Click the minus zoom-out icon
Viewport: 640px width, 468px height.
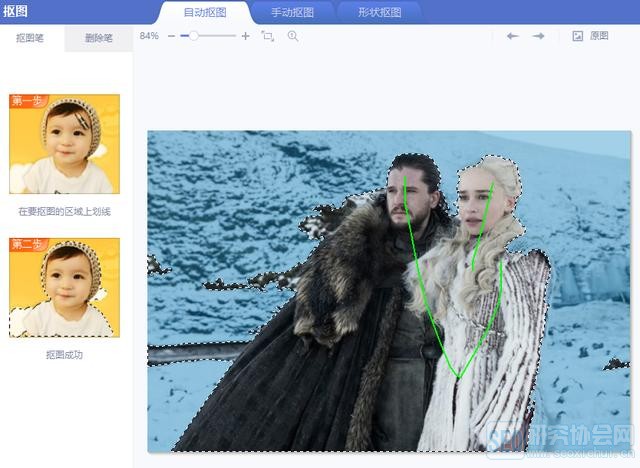(171, 36)
